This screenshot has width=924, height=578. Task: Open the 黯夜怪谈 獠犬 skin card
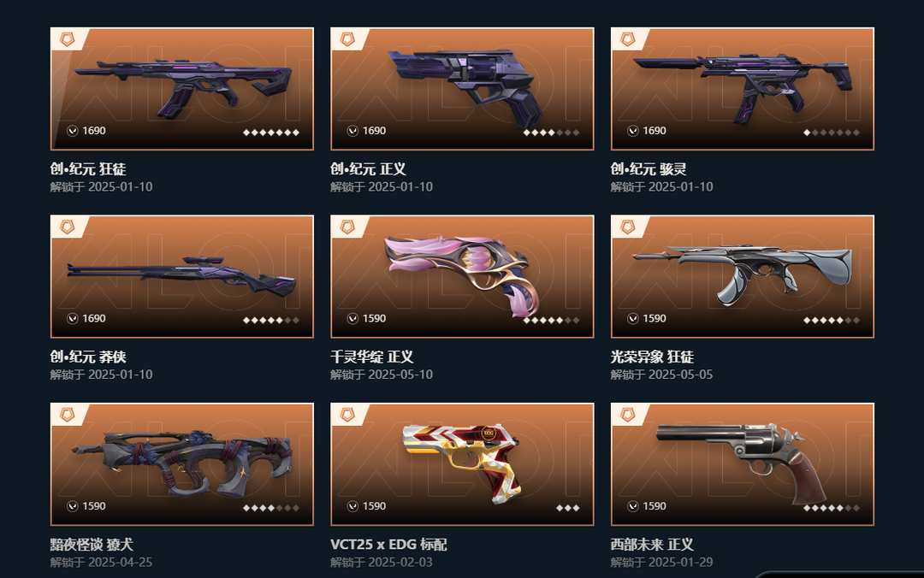click(182, 464)
